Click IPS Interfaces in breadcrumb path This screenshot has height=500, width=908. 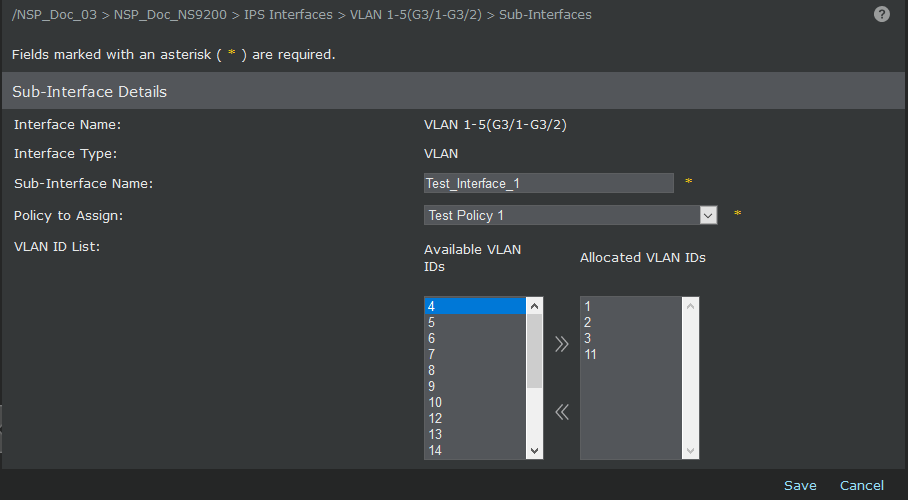288,14
